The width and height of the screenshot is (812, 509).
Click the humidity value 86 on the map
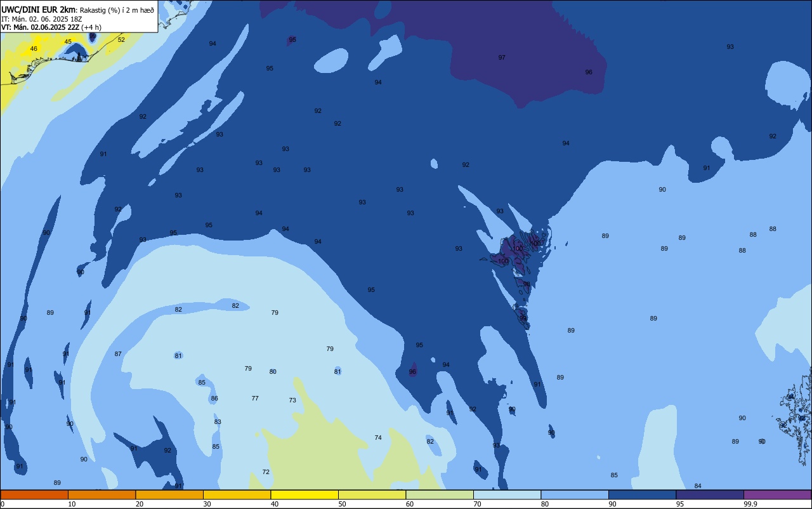pyautogui.click(x=214, y=399)
